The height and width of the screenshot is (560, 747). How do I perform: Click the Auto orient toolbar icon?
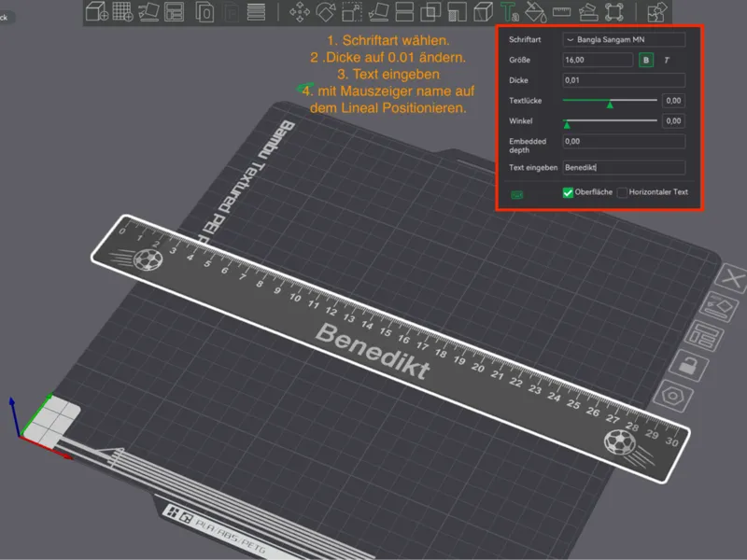(x=148, y=11)
